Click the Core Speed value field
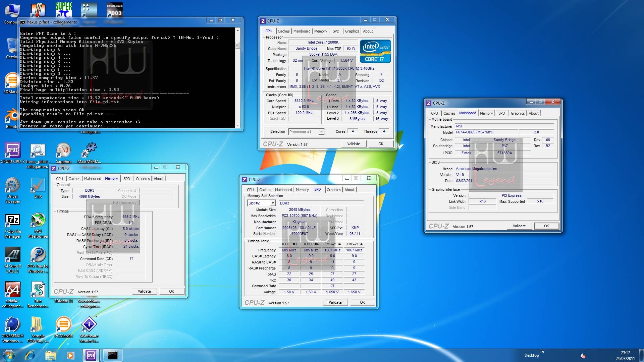Viewport: 644px width, 362px height. (304, 101)
